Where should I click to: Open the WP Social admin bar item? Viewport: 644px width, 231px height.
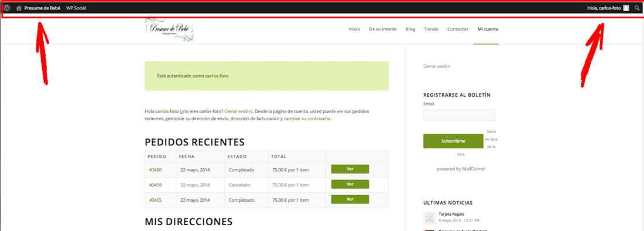tap(76, 8)
